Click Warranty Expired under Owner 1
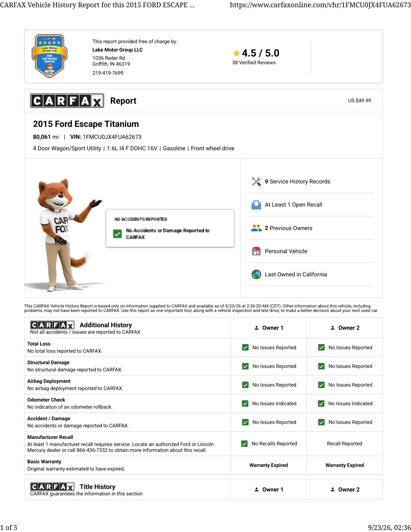 269,465
